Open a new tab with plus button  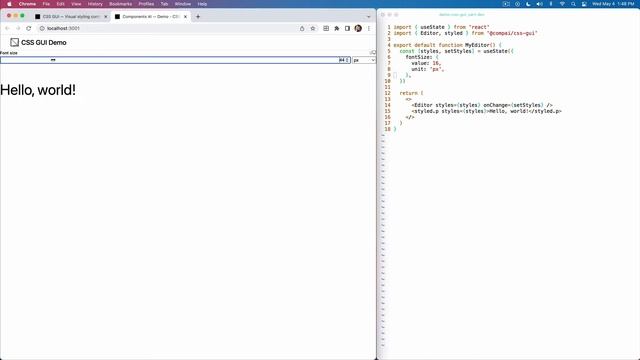point(198,17)
